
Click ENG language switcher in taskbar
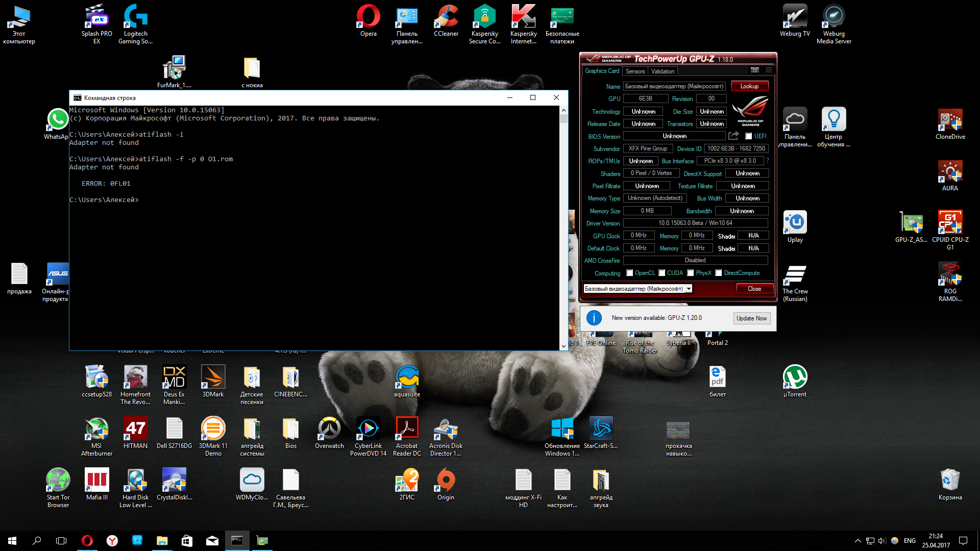(x=910, y=541)
